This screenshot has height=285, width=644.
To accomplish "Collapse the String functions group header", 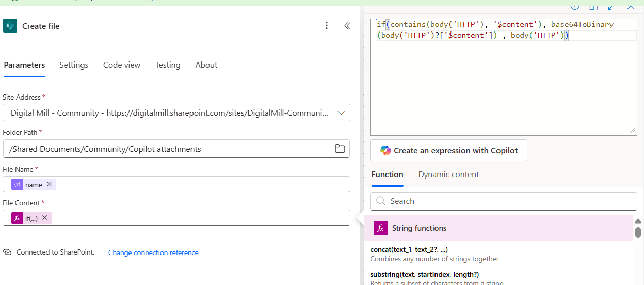I will point(498,228).
